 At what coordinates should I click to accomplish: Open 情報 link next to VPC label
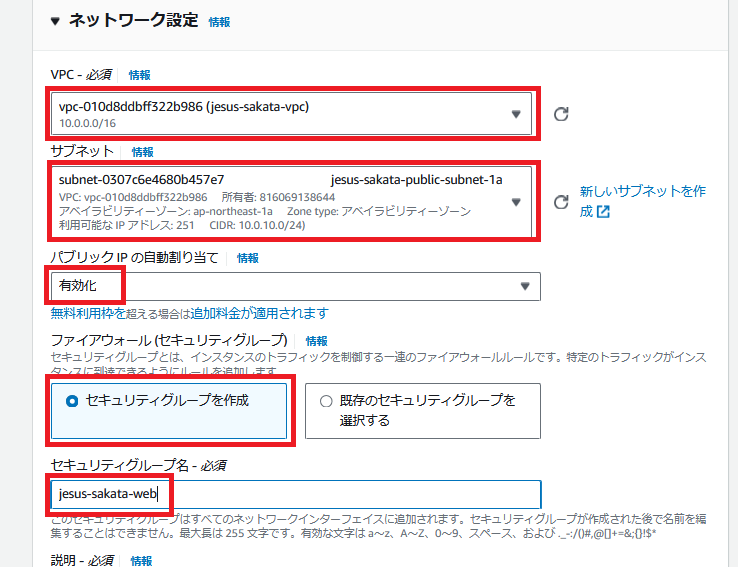140,75
